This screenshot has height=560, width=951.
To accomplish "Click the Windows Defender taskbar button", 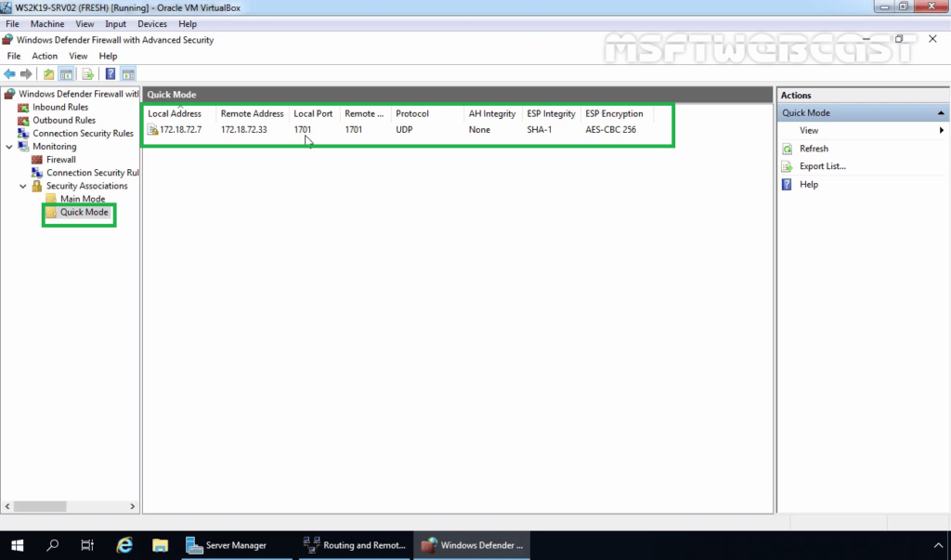I will [473, 545].
